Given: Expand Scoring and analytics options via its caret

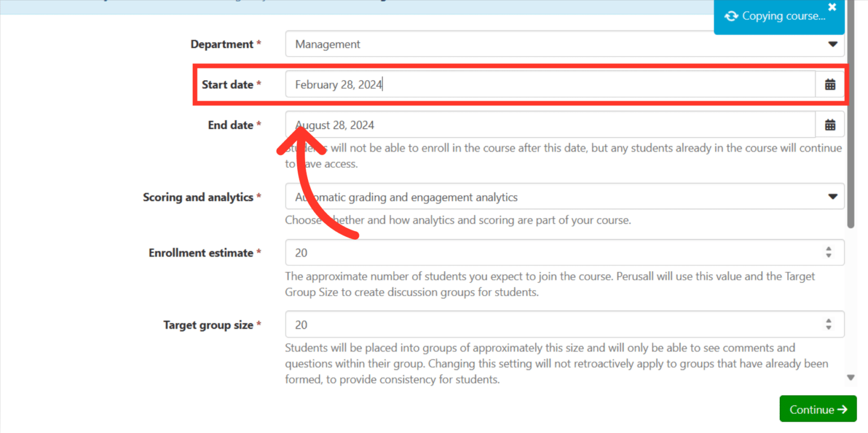Looking at the screenshot, I should [x=832, y=196].
